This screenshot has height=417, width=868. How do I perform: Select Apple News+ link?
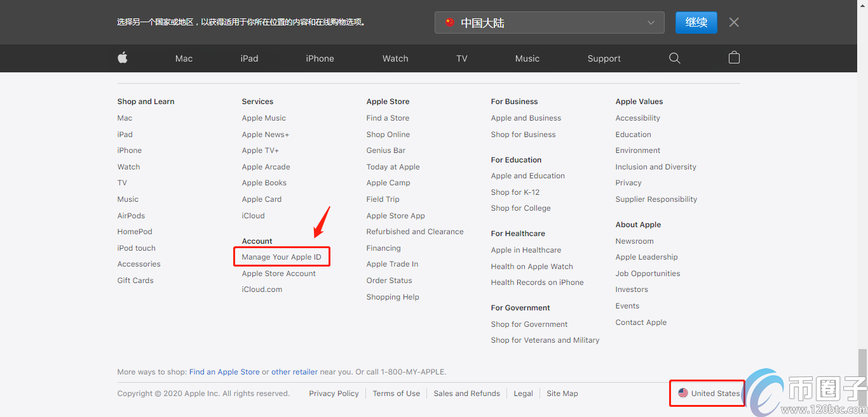pos(266,135)
